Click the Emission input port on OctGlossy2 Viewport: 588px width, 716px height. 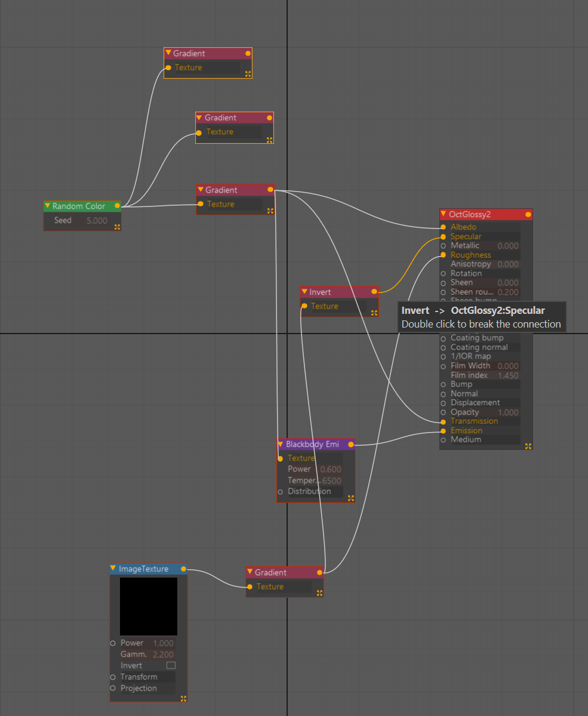(x=443, y=431)
